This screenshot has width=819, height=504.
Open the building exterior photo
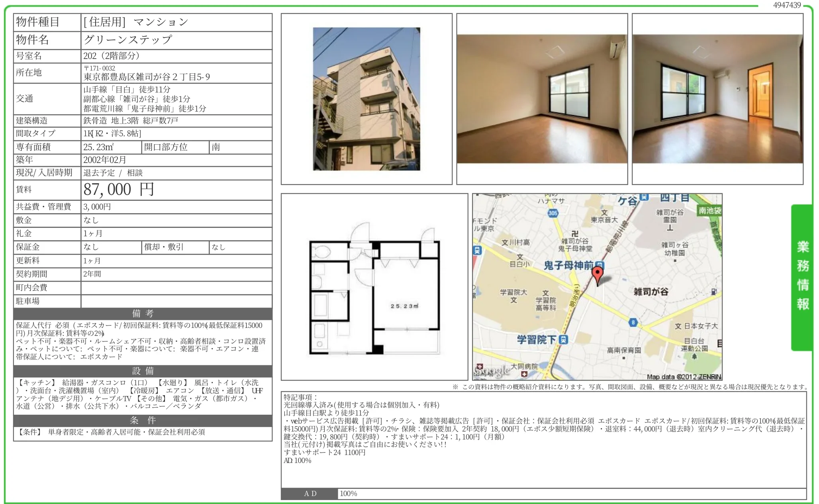[x=366, y=99]
